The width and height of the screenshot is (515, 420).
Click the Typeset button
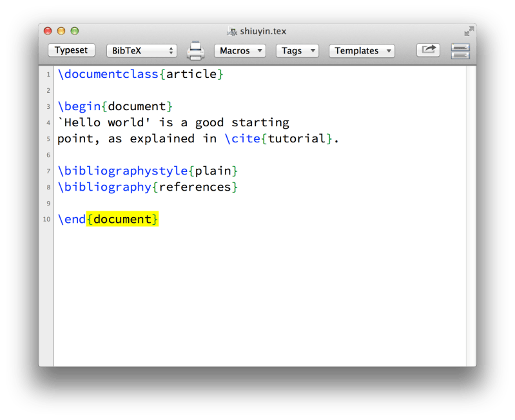[x=72, y=50]
